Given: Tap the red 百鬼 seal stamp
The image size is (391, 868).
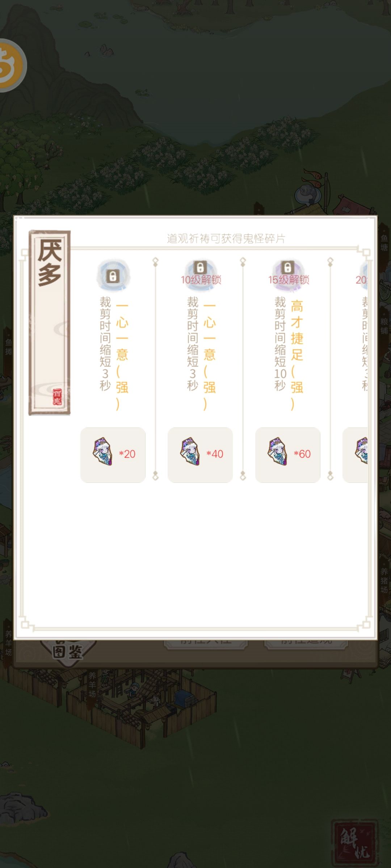Looking at the screenshot, I should tap(57, 397).
